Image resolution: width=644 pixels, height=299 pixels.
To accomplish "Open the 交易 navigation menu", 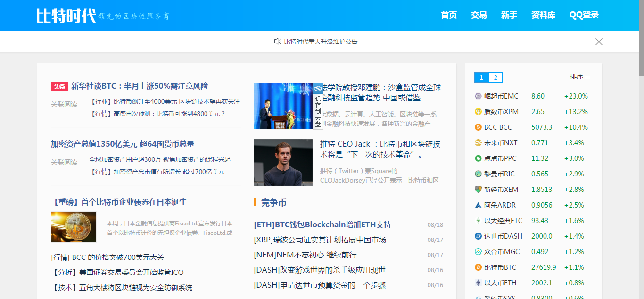I will click(479, 15).
